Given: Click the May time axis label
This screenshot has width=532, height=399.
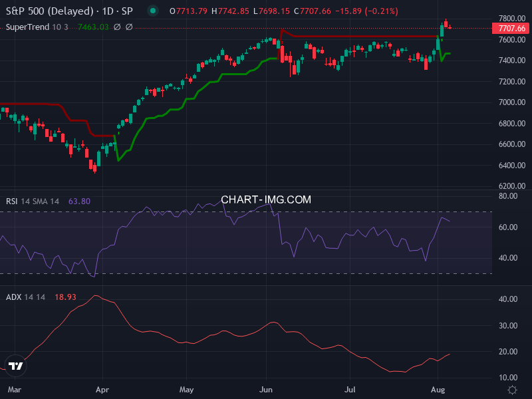Looking at the screenshot, I should (186, 390).
